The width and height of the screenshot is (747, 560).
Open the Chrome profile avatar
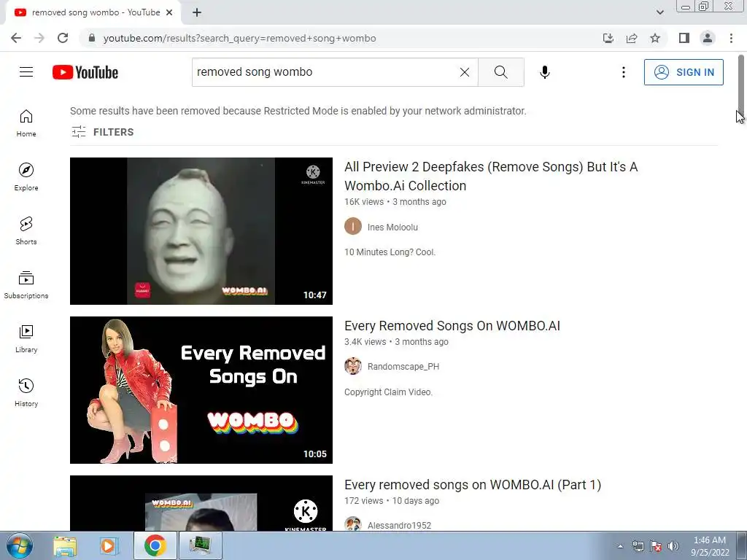[708, 38]
